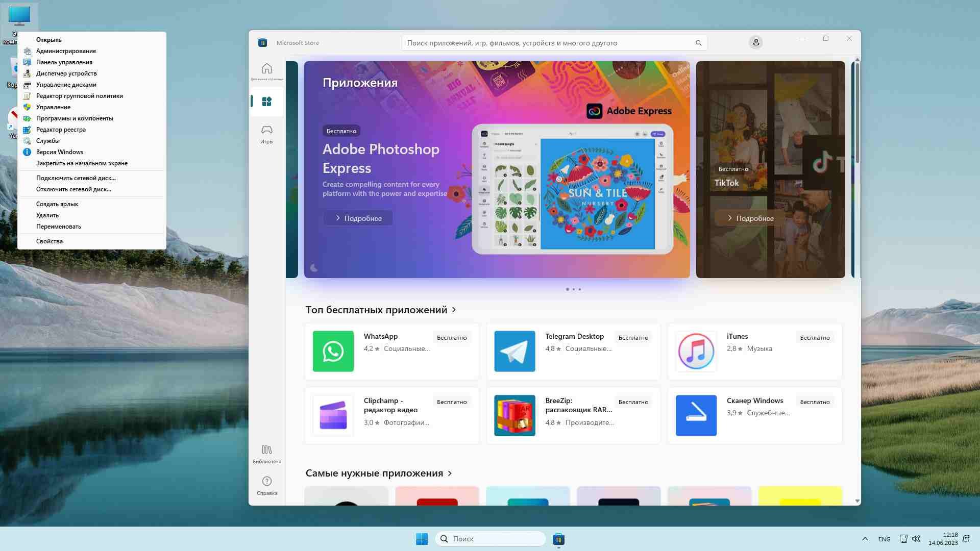Click Подробнее for TikTok app
This screenshot has height=551, width=980.
pyautogui.click(x=750, y=218)
